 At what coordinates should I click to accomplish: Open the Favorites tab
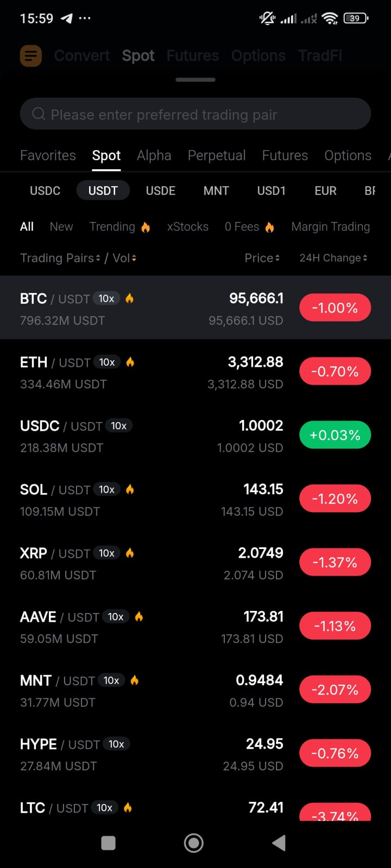tap(48, 156)
